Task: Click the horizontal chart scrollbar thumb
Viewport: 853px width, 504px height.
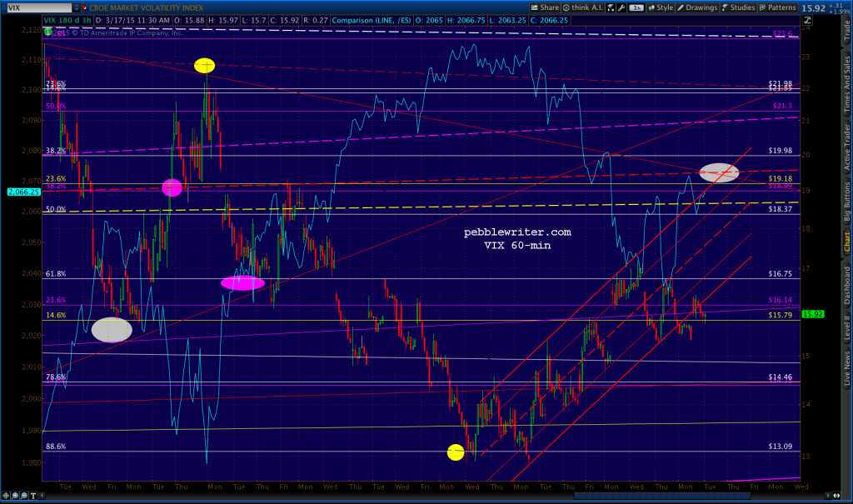Action: pyautogui.click(x=662, y=496)
